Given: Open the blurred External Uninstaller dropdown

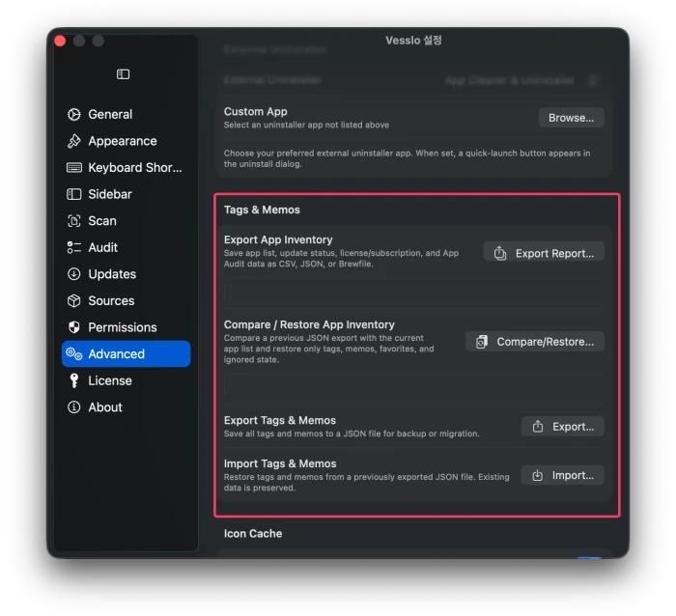Looking at the screenshot, I should (x=521, y=80).
